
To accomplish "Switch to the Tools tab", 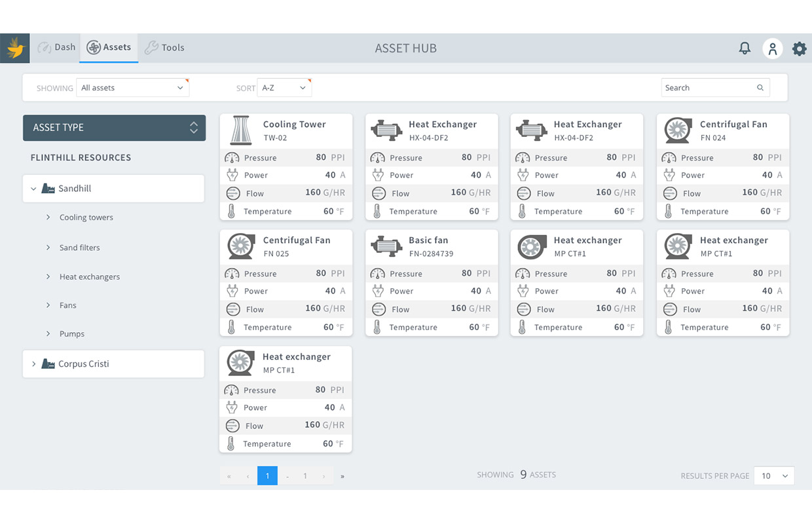I will [164, 48].
